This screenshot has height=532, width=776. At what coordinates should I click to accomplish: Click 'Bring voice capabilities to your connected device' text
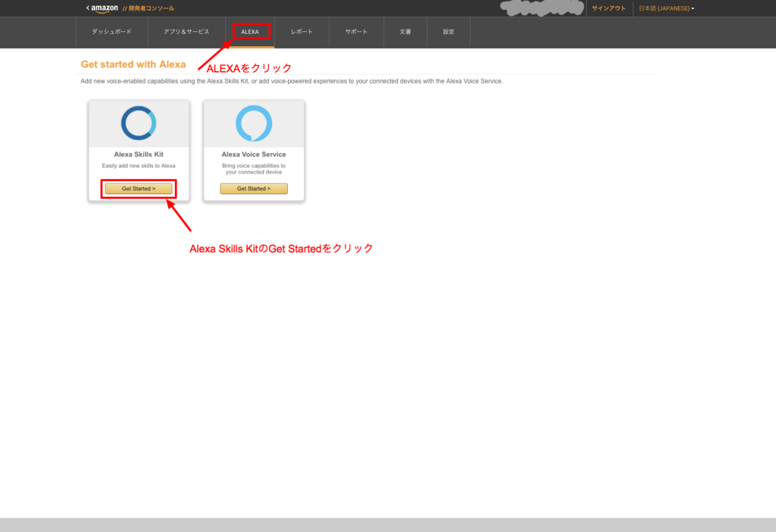254,169
